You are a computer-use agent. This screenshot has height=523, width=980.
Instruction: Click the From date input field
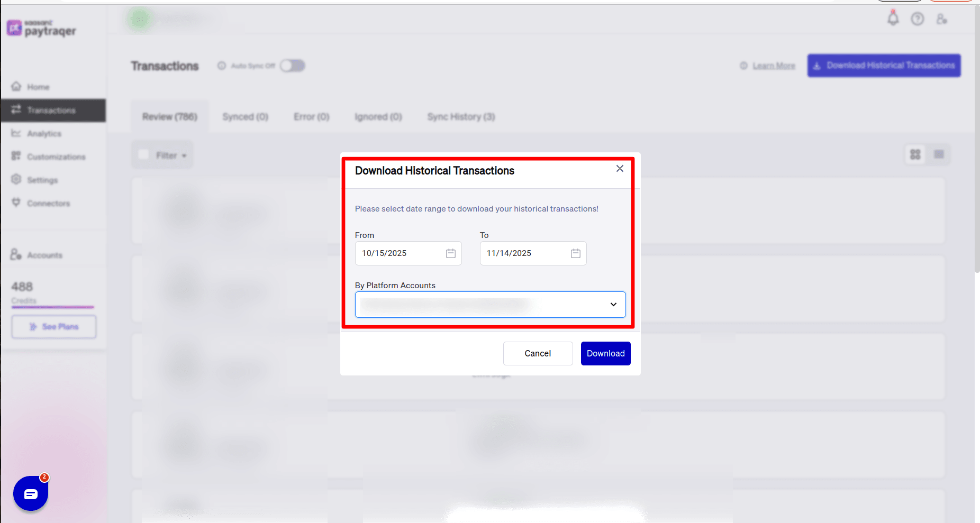coord(400,253)
